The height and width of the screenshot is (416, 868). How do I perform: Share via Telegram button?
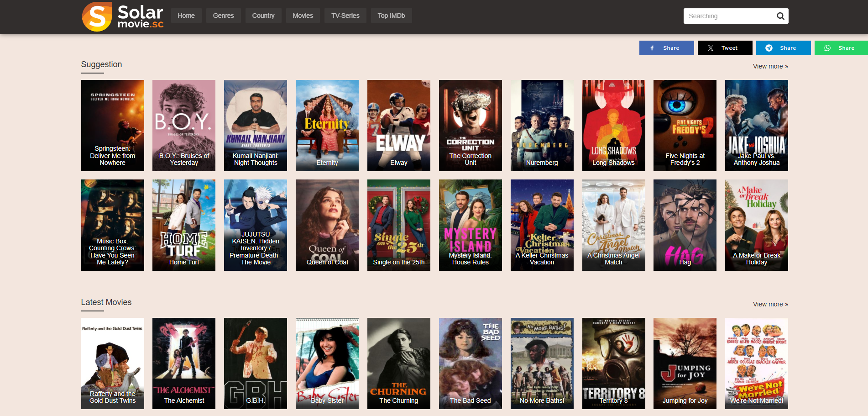783,48
